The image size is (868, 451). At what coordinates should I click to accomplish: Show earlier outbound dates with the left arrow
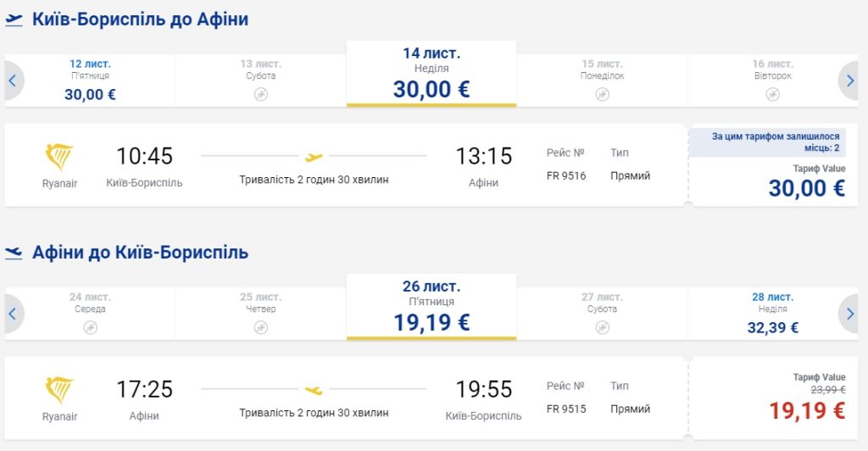point(13,81)
